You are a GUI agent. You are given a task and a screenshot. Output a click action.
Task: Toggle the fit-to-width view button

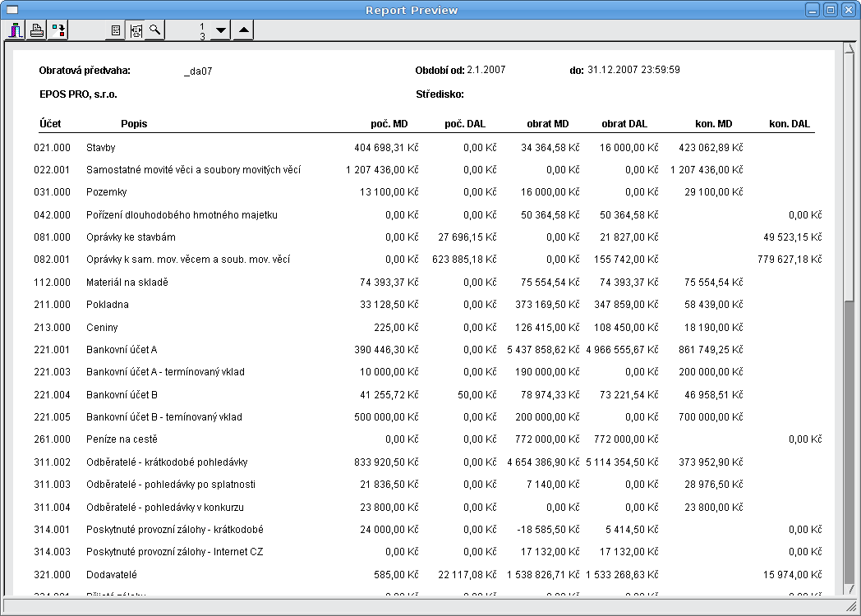click(x=136, y=31)
